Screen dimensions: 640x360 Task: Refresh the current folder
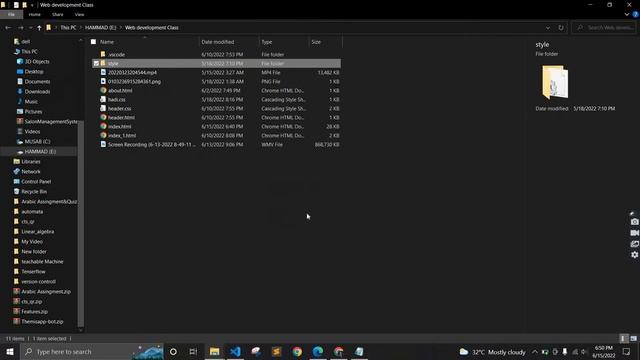(561, 28)
